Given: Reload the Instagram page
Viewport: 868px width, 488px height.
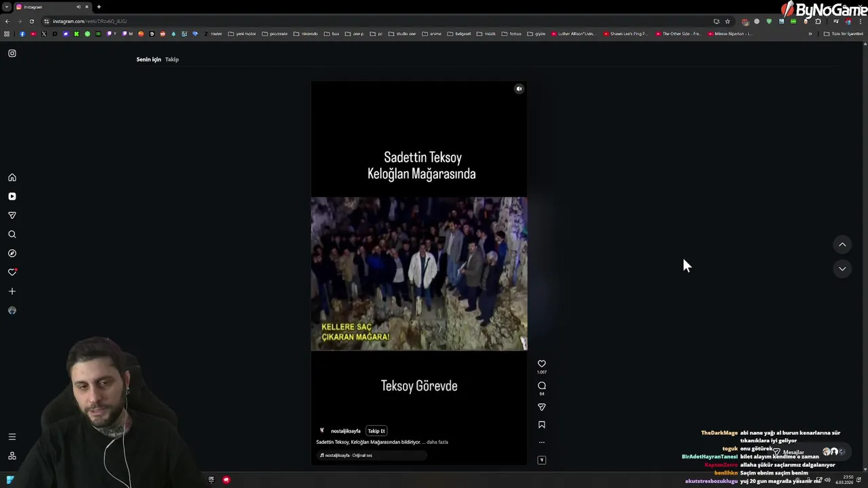Looking at the screenshot, I should (x=32, y=21).
